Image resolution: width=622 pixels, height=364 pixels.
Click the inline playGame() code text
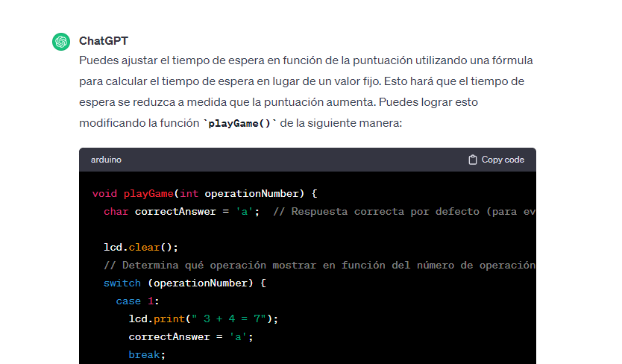[239, 124]
